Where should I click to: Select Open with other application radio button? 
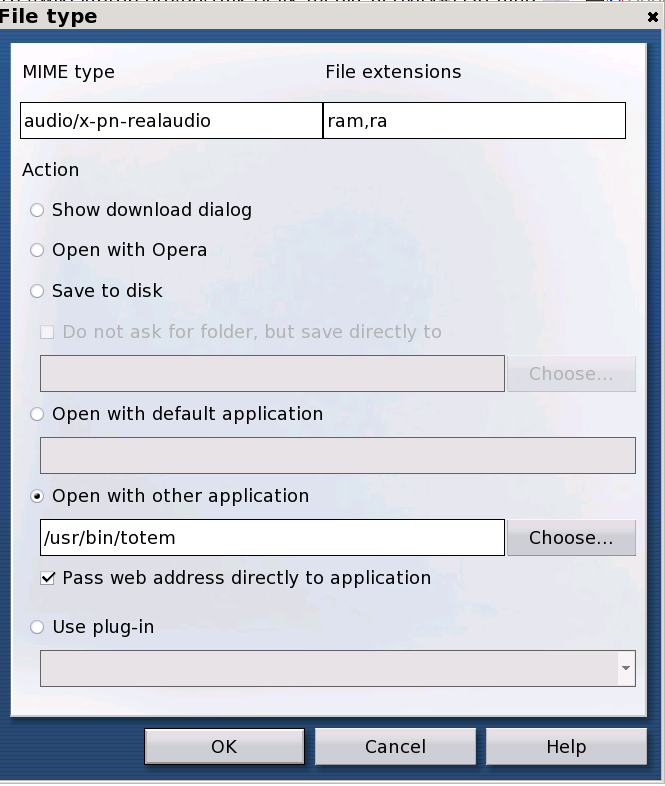click(x=38, y=496)
